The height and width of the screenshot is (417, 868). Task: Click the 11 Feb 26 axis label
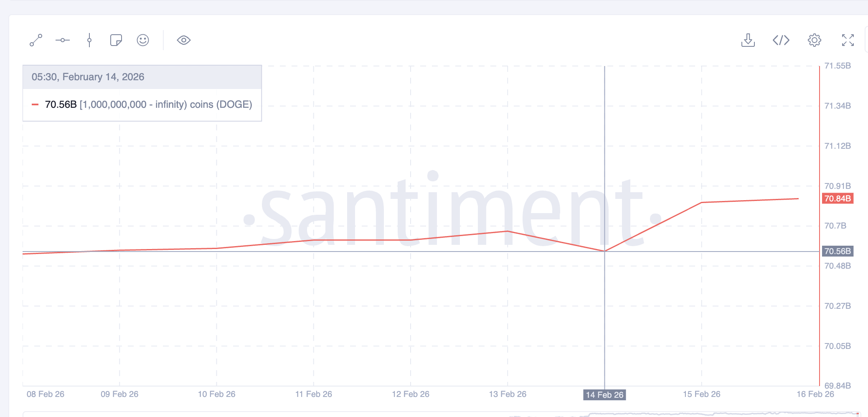click(x=313, y=394)
